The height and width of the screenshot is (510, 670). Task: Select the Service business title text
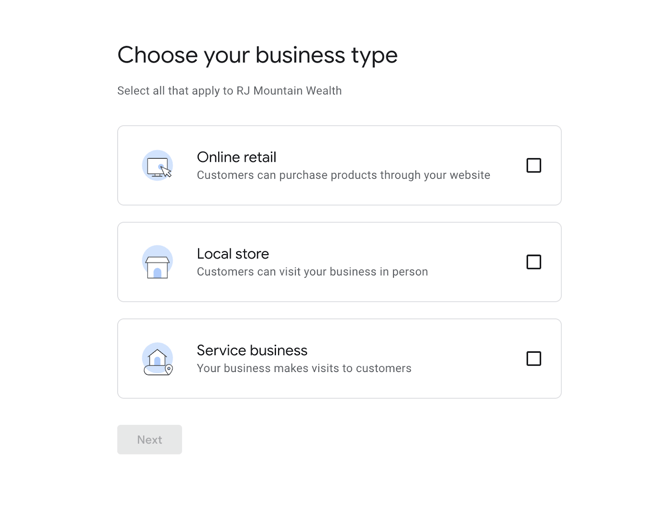[x=252, y=350]
